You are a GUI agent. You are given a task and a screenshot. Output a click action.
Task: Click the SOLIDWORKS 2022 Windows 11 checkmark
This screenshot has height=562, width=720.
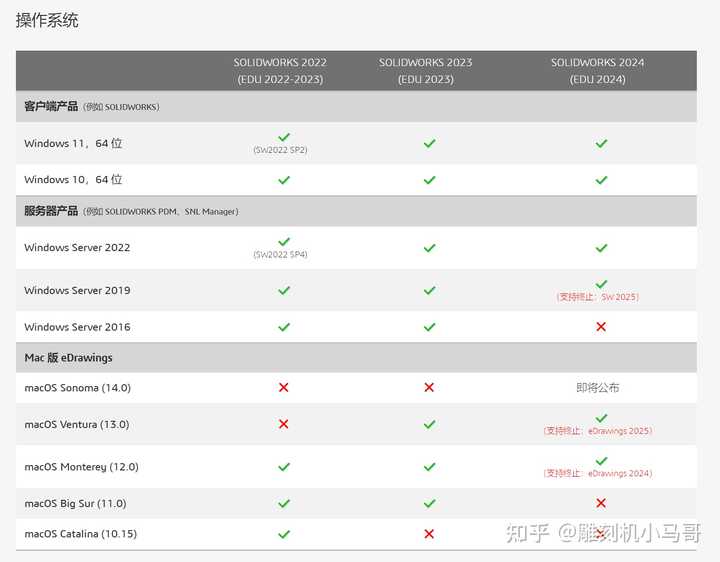284,137
